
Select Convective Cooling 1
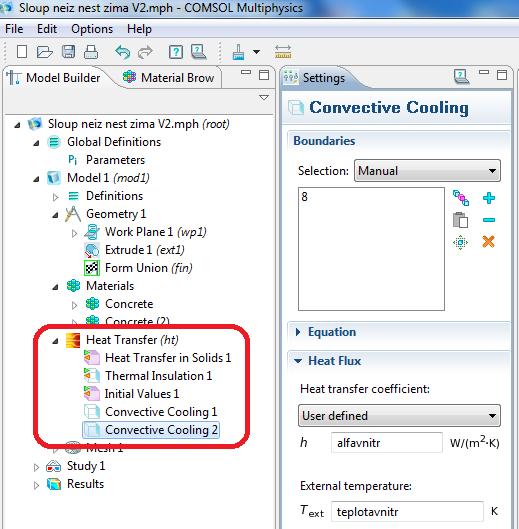[161, 412]
